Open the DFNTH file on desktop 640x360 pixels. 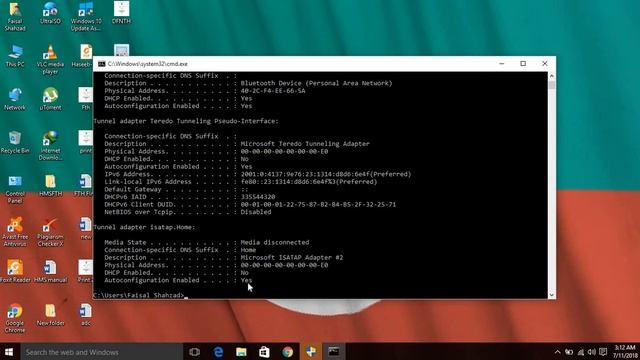(121, 13)
